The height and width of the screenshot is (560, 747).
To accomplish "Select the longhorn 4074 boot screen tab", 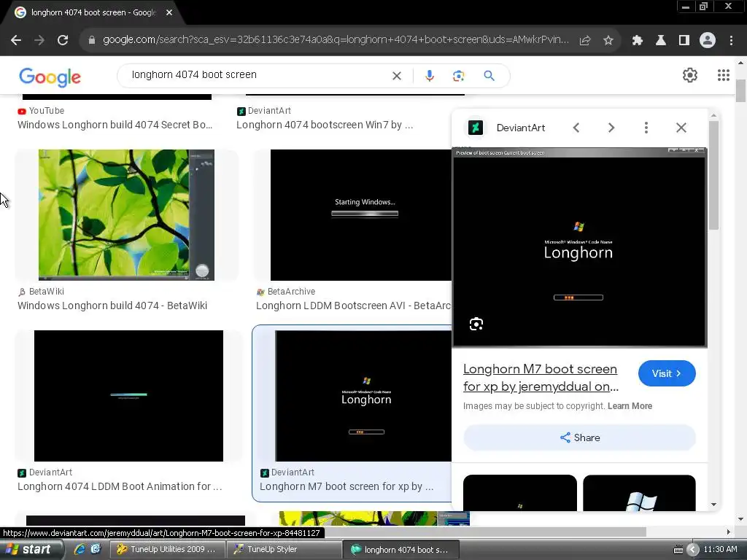I will tap(93, 12).
